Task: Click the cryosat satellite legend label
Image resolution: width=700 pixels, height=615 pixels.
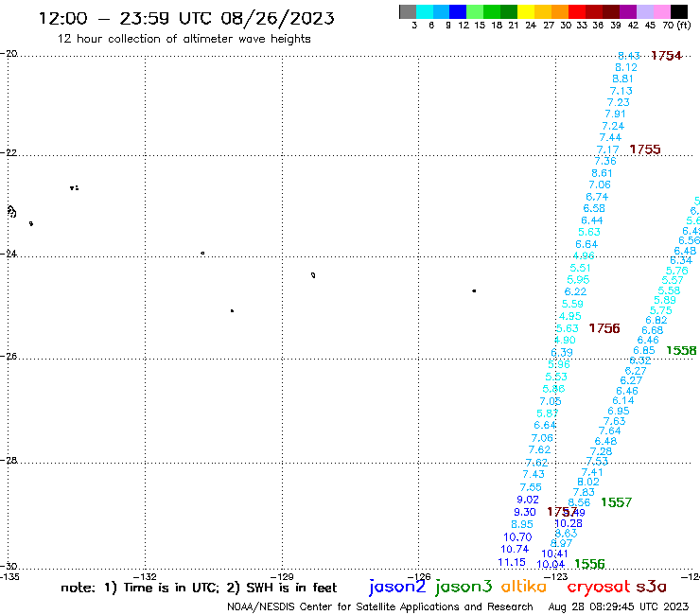Action: (599, 587)
